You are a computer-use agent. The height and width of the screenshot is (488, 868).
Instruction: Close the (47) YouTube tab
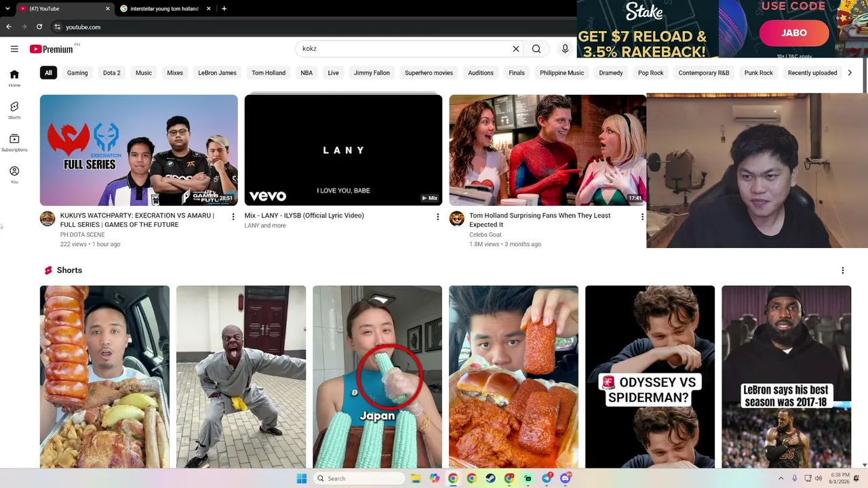pyautogui.click(x=107, y=9)
